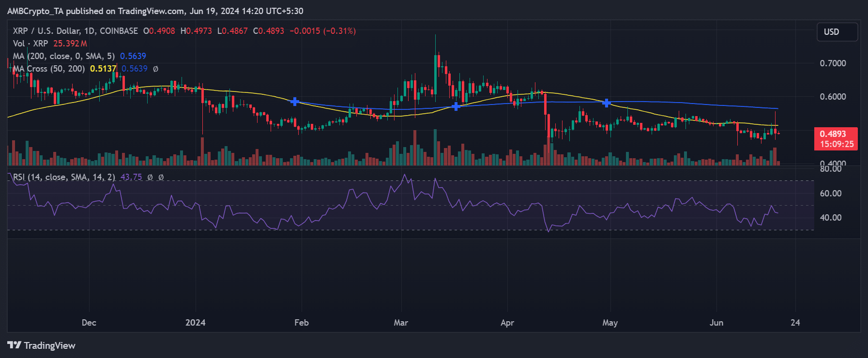
Task: Click the closing price C0.4893 value
Action: pyautogui.click(x=269, y=31)
